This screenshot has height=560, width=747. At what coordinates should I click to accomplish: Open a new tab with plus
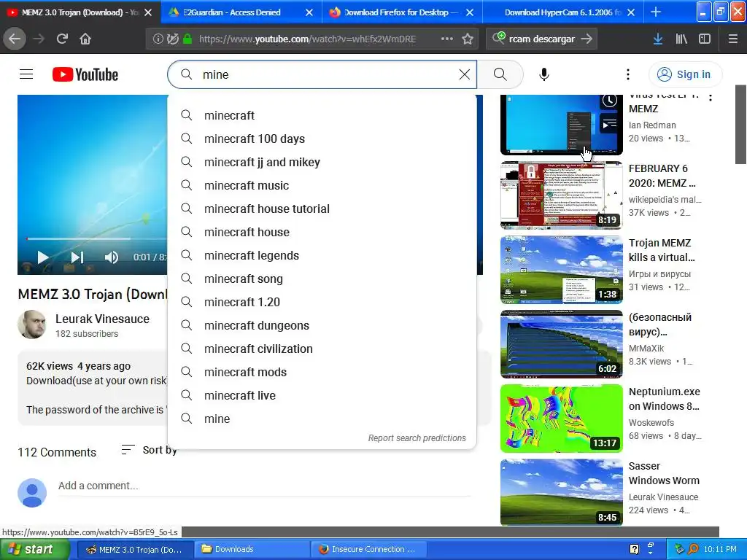(x=656, y=12)
